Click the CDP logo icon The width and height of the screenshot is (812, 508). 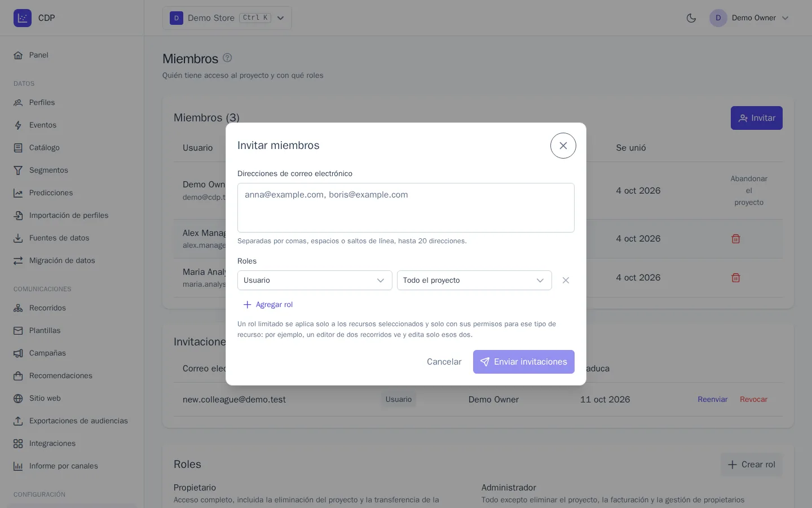coord(23,18)
